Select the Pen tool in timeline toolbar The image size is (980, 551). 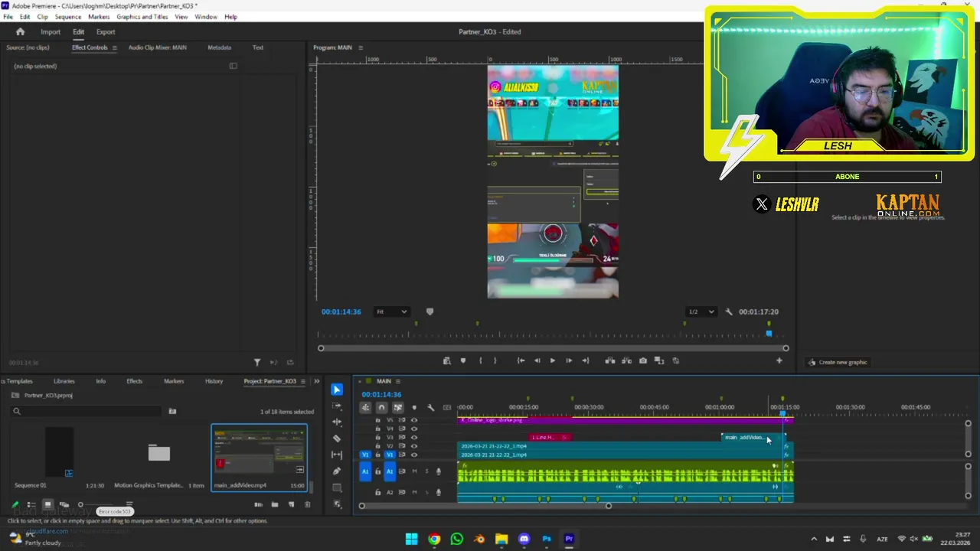pos(337,471)
